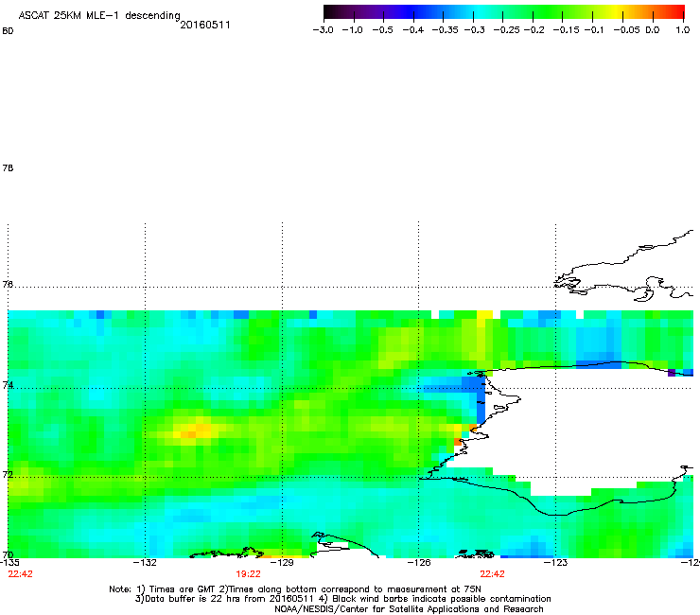Select the -0.4 colorbar label

point(413,30)
